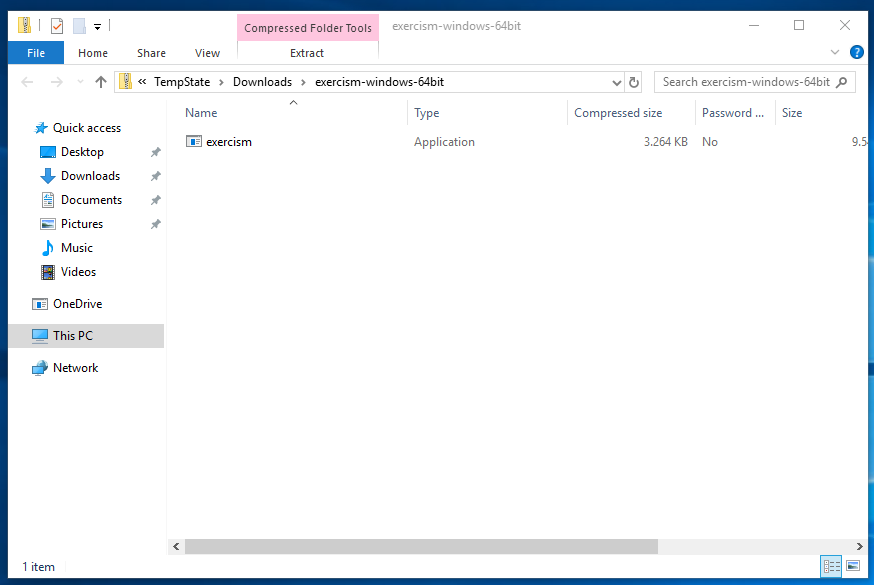
Task: Click Downloads in the address path
Action: (262, 82)
